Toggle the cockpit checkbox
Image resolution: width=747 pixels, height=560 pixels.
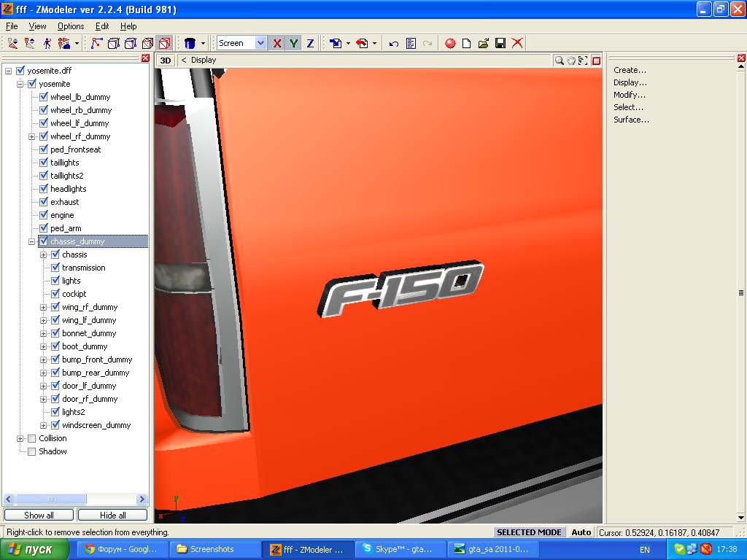55,294
